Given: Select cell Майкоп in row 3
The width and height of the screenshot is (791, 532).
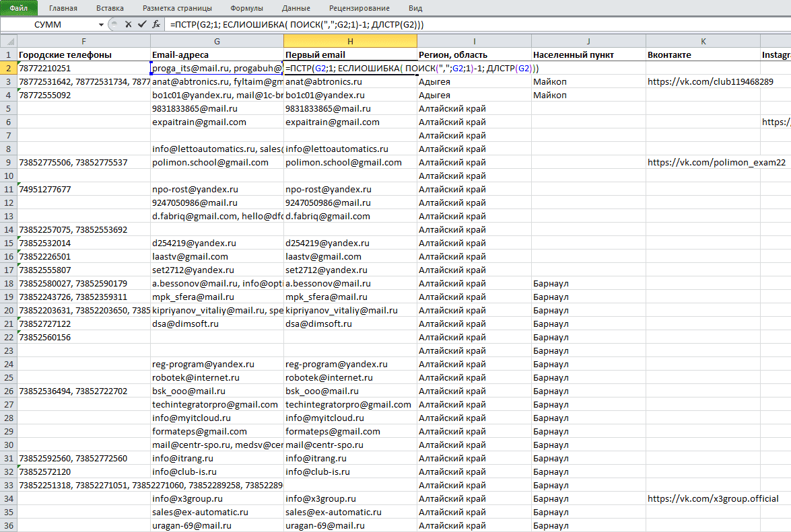Looking at the screenshot, I should pos(589,81).
